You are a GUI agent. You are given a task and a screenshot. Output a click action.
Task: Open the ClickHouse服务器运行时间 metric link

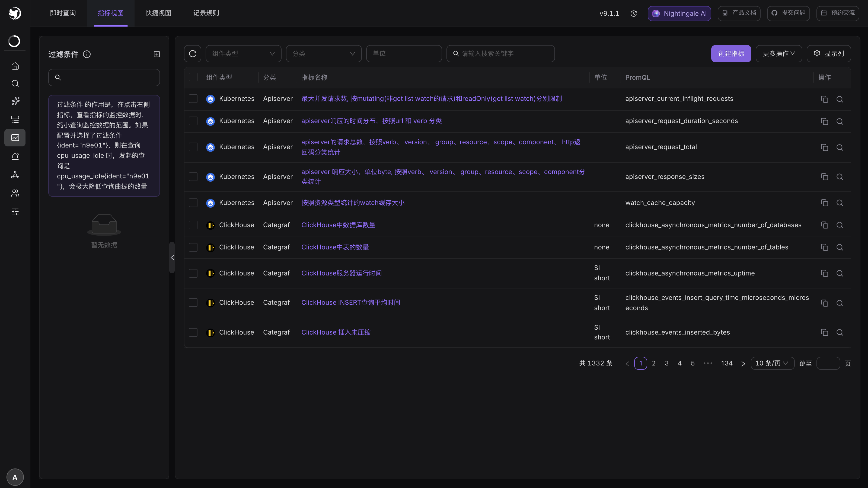click(x=341, y=273)
